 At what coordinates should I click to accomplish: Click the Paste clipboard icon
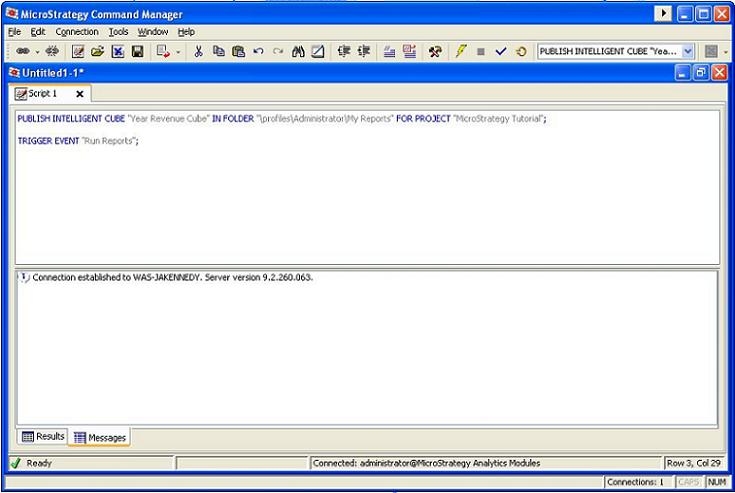coord(238,52)
